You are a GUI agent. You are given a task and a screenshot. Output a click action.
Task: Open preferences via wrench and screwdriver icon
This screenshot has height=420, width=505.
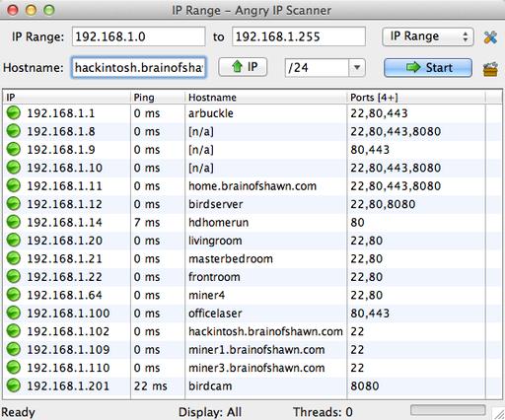[x=490, y=37]
